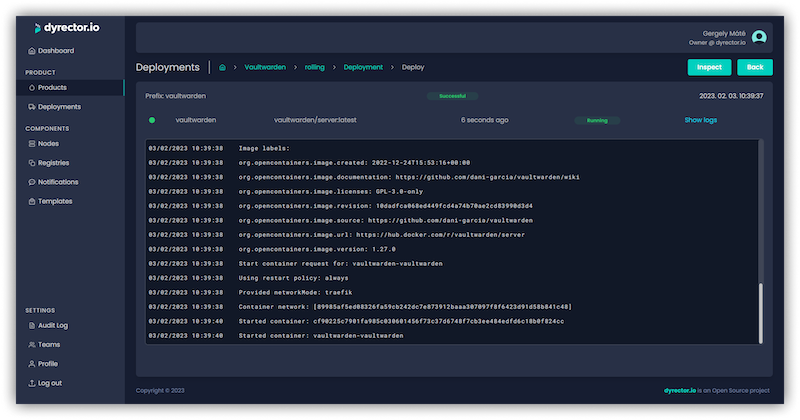800x420 pixels.
Task: Open the rolling version breadcrumb link
Action: click(314, 67)
